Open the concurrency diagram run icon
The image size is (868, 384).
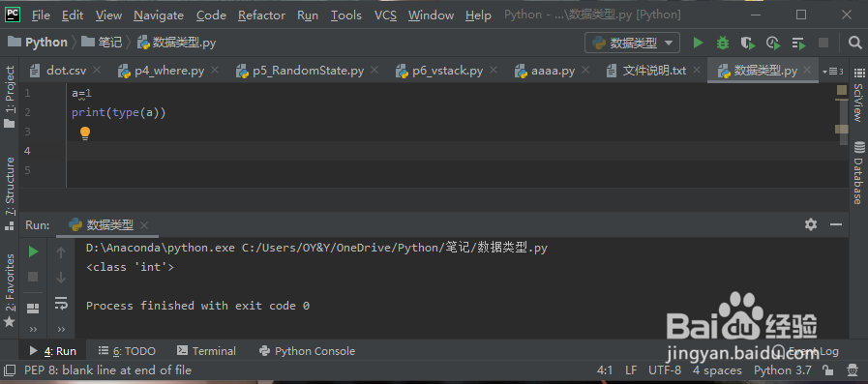pos(798,43)
